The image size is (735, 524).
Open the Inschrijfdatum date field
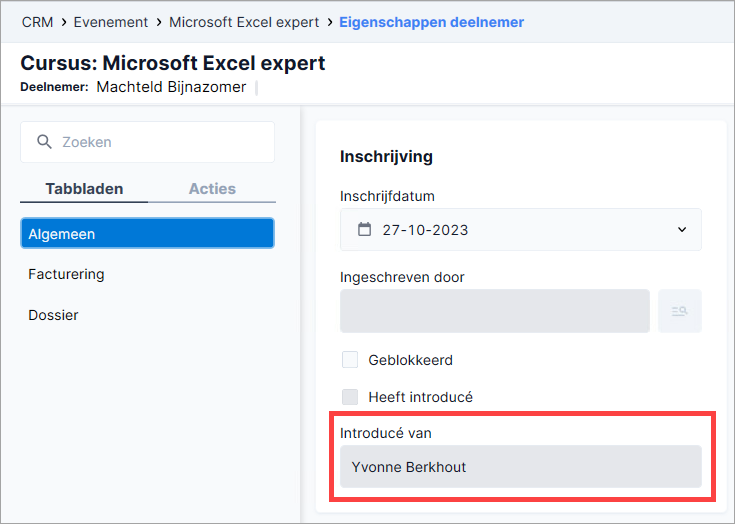[521, 230]
